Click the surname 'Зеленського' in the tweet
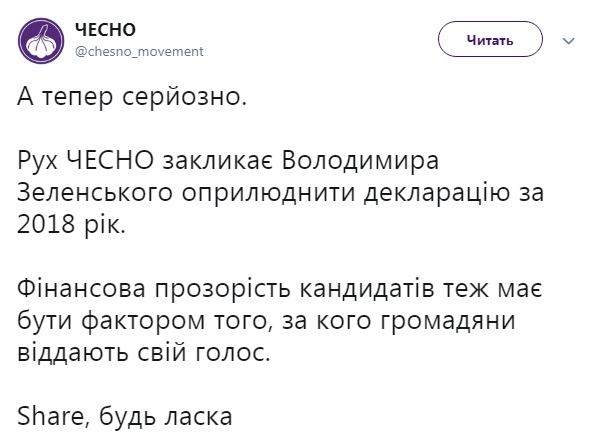Screen dimensions: 596x433 [x=94, y=193]
